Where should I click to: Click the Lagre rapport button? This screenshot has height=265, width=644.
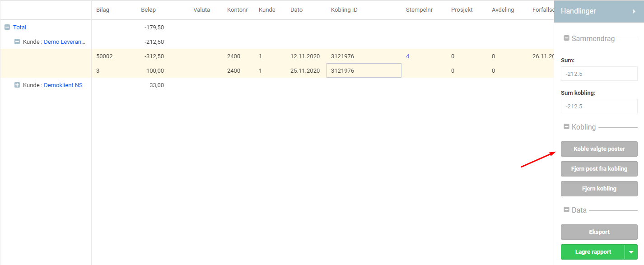point(593,252)
